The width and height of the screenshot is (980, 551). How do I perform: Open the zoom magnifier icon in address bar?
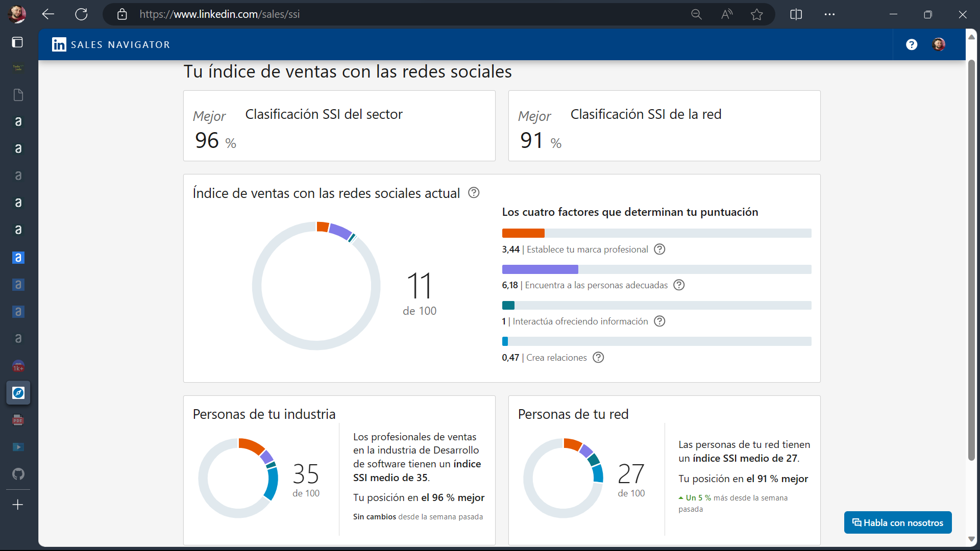[x=696, y=14]
